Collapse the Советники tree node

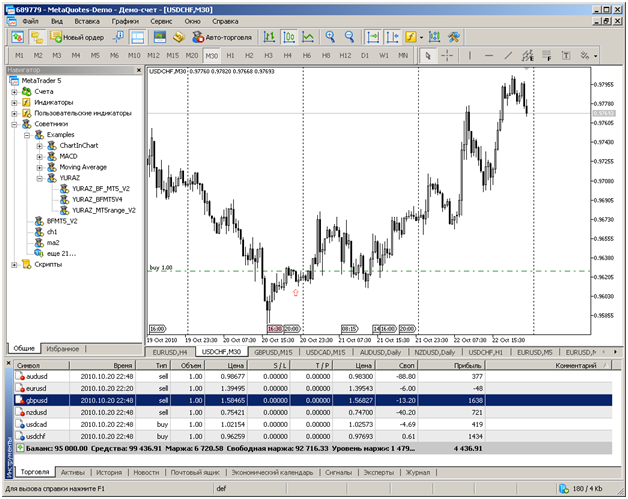click(x=14, y=124)
